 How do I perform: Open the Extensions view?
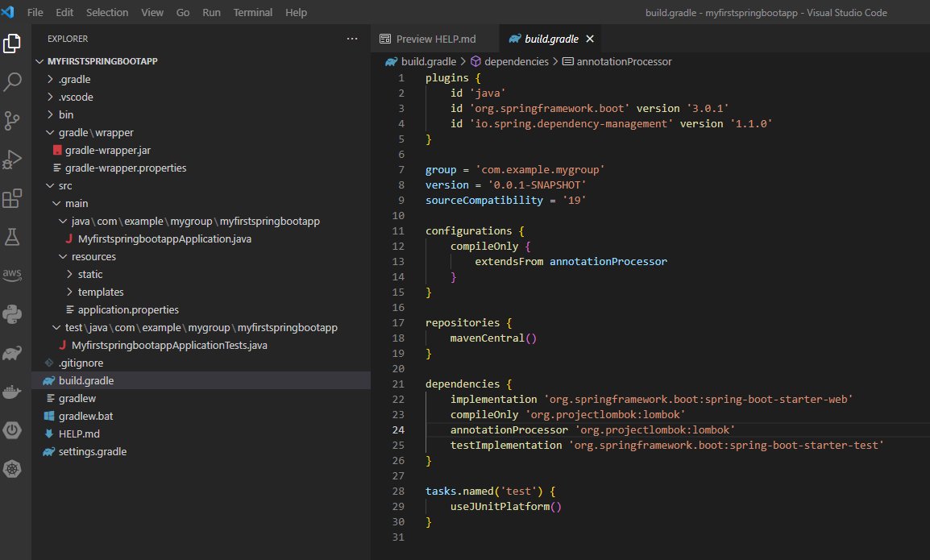pyautogui.click(x=12, y=198)
